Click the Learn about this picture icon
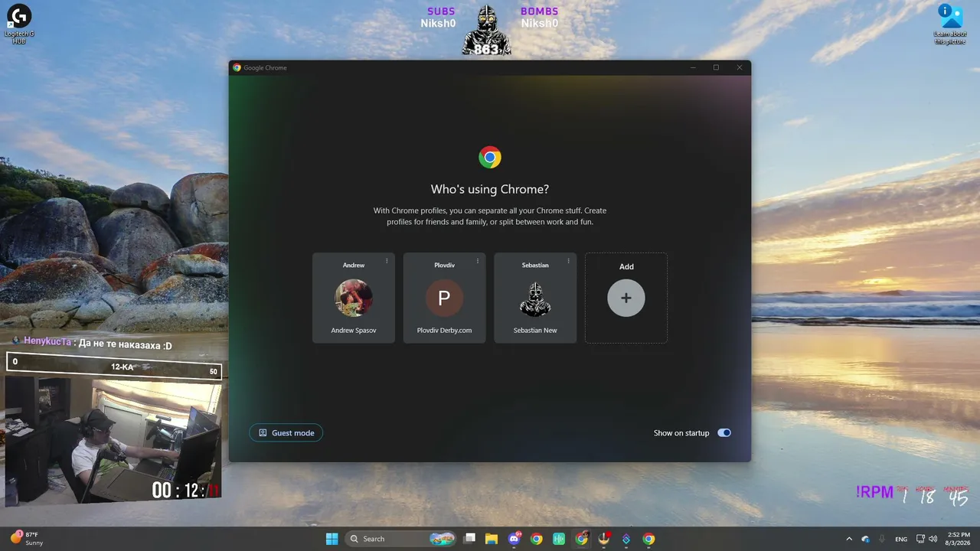 point(950,24)
